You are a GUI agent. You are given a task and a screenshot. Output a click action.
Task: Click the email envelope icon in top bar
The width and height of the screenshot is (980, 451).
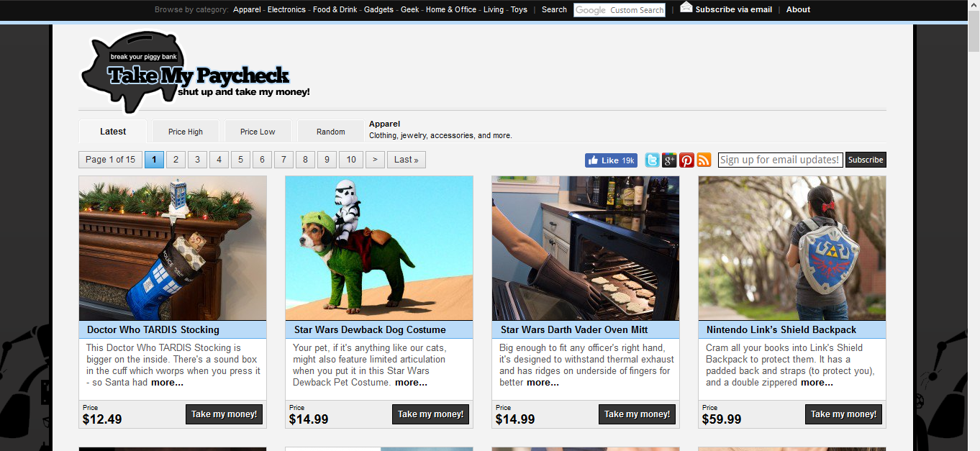tap(686, 8)
